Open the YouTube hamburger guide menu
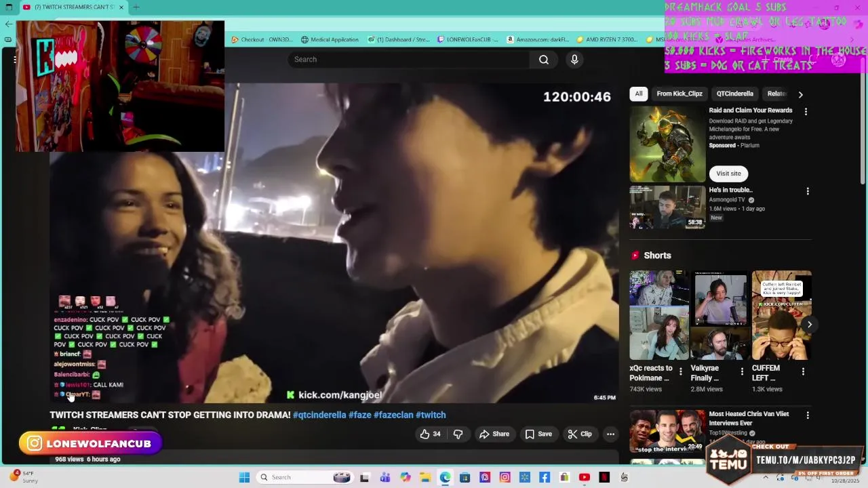The height and width of the screenshot is (488, 868). pos(15,60)
